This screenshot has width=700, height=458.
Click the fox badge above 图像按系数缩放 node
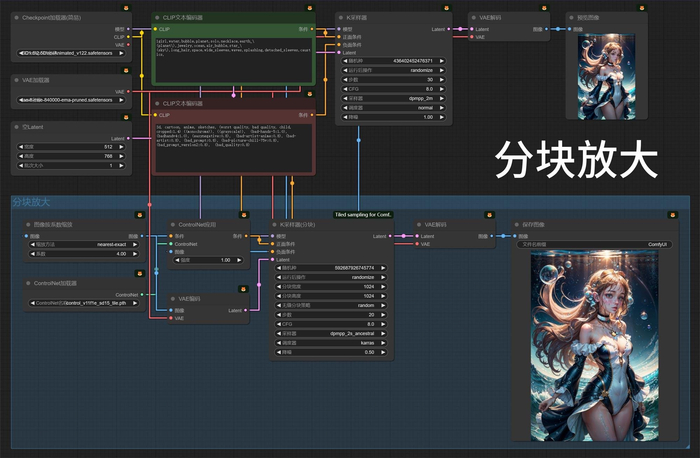coord(140,215)
